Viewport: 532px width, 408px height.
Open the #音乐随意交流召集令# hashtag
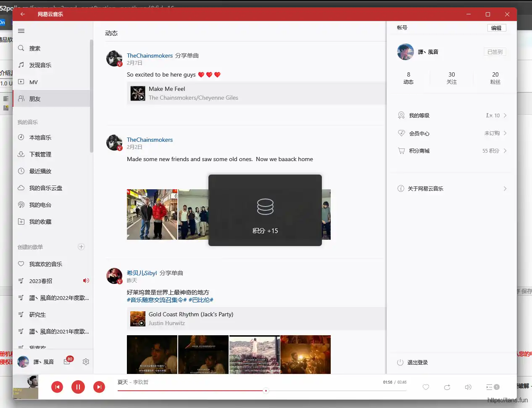click(x=157, y=300)
